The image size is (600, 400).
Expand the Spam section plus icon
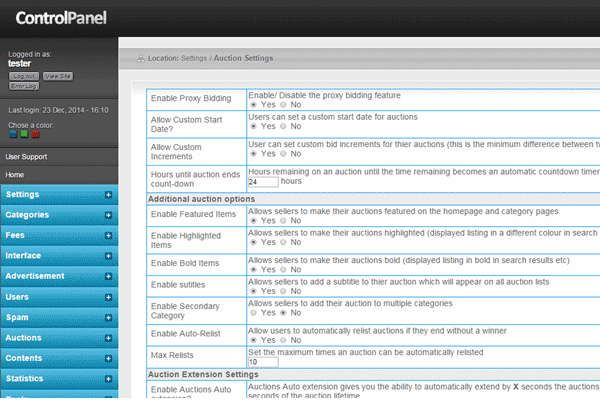coord(108,317)
